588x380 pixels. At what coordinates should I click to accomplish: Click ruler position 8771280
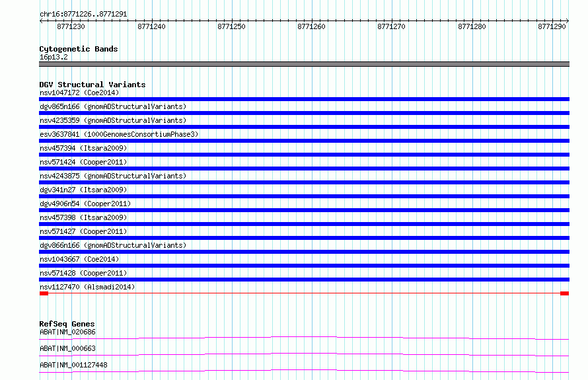click(472, 26)
